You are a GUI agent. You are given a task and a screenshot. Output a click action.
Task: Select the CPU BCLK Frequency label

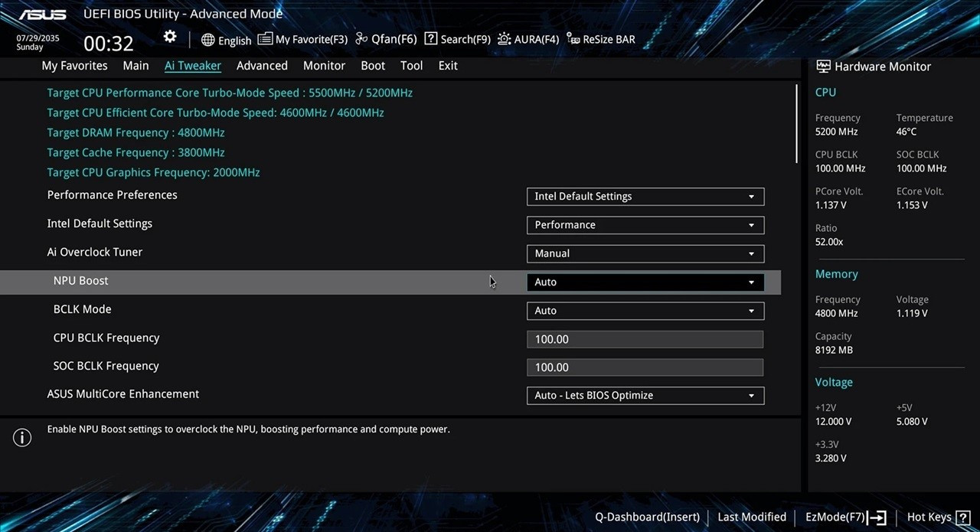(106, 338)
